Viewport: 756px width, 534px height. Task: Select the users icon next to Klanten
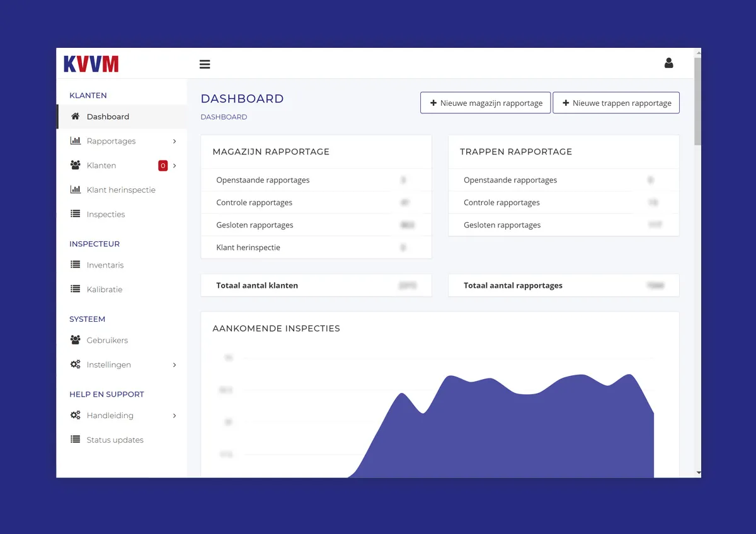pos(75,165)
